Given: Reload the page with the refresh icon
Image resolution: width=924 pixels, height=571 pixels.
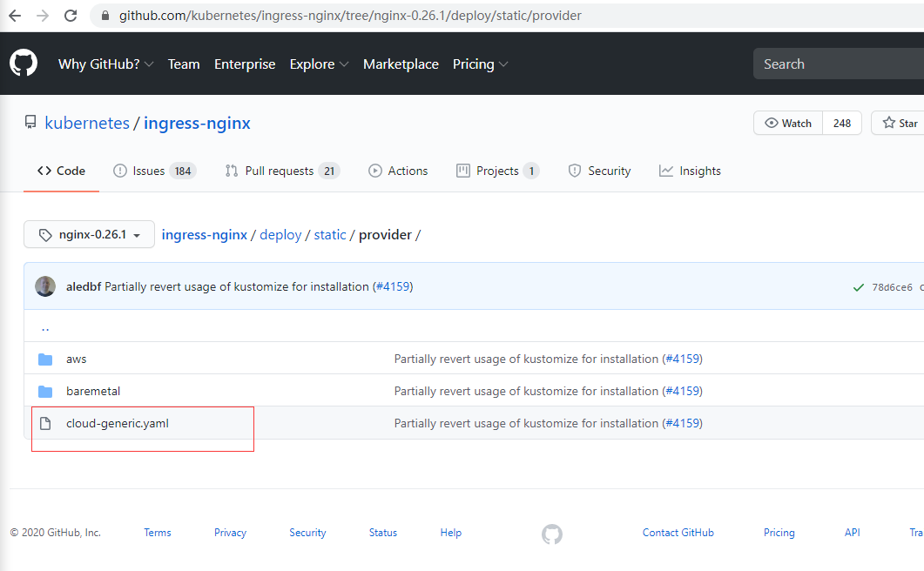Looking at the screenshot, I should (x=71, y=16).
